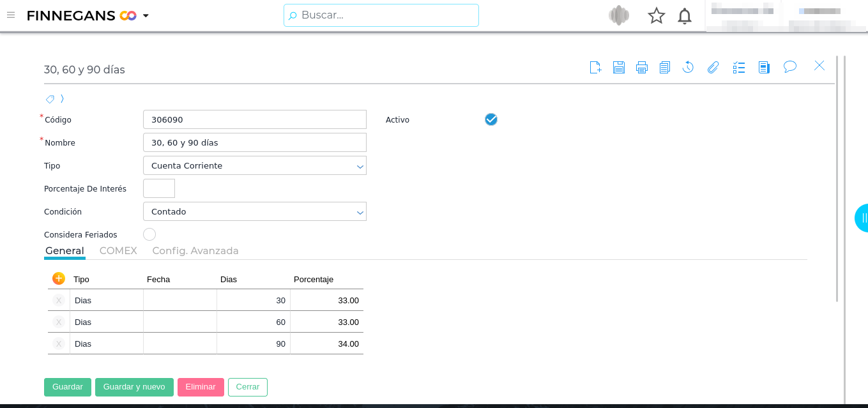Enable the Considera Feriados checkbox
868x408 pixels.
(149, 234)
